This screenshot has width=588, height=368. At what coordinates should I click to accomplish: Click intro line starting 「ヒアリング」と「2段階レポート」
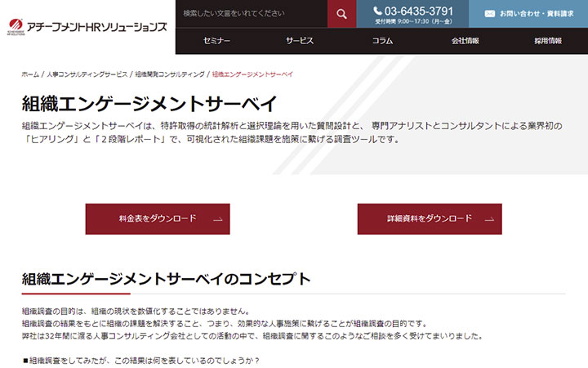click(212, 139)
